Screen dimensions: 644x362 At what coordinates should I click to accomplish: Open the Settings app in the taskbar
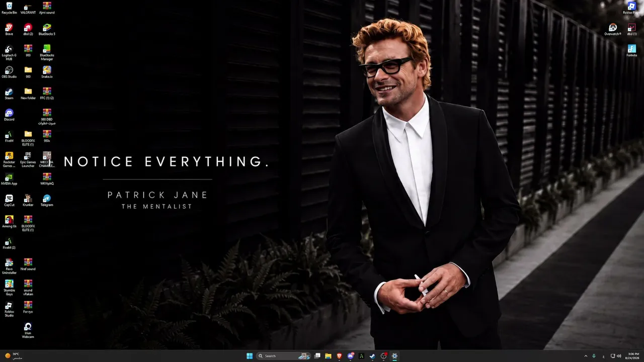[394, 356]
